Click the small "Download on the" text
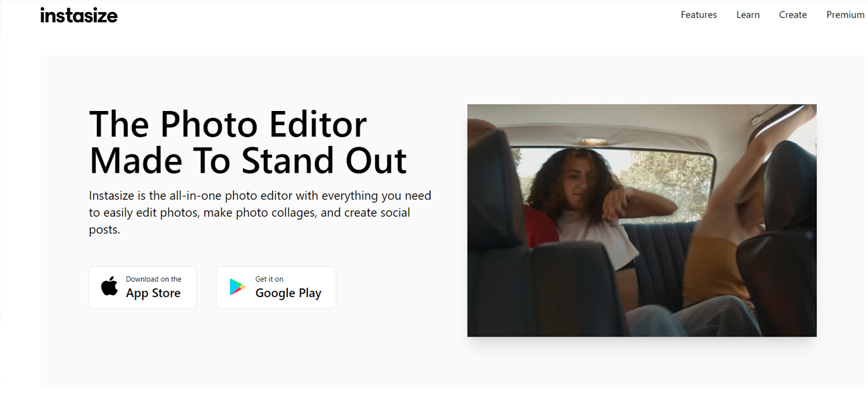 (153, 279)
